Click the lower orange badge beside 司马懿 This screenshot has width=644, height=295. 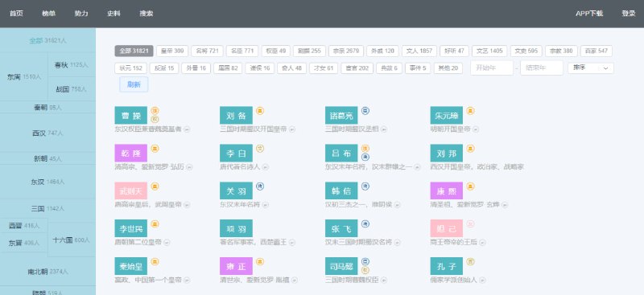click(365, 270)
